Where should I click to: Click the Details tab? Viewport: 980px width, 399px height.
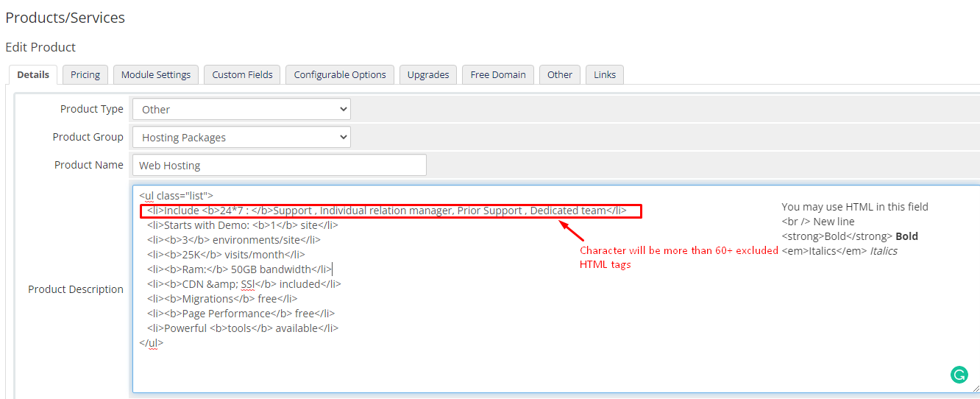point(33,74)
